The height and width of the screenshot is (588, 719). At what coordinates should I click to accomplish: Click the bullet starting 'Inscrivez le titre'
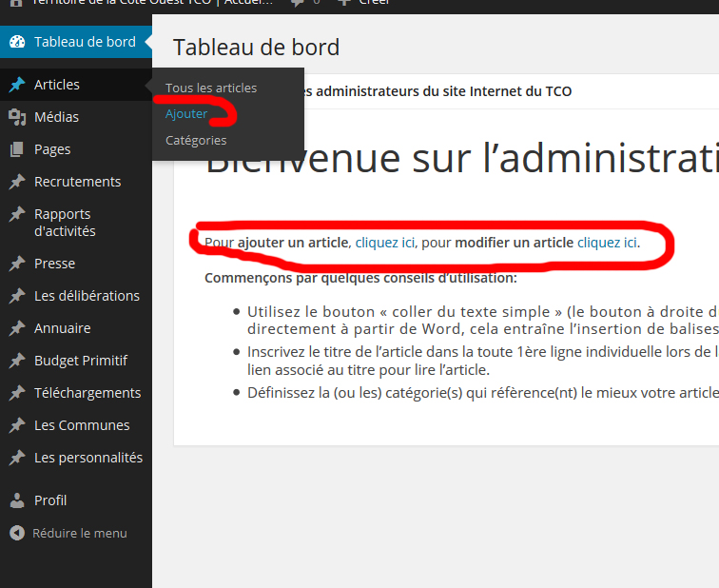(483, 361)
